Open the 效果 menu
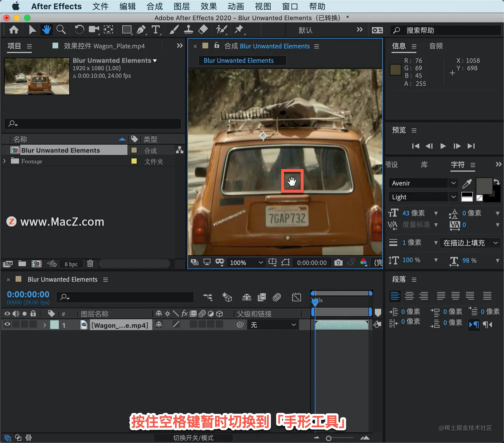 [x=209, y=6]
